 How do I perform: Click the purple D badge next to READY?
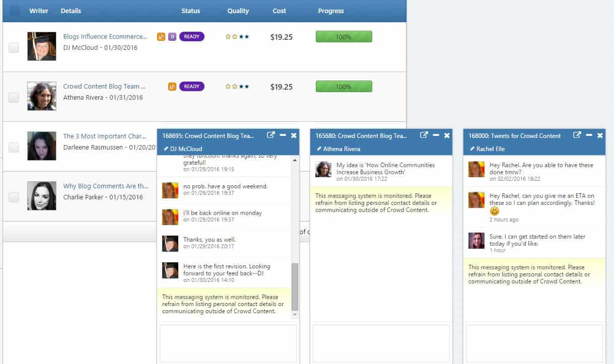pyautogui.click(x=171, y=36)
